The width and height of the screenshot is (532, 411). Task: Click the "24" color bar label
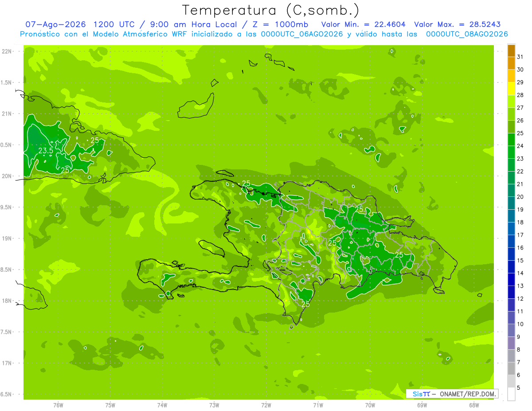click(x=520, y=146)
